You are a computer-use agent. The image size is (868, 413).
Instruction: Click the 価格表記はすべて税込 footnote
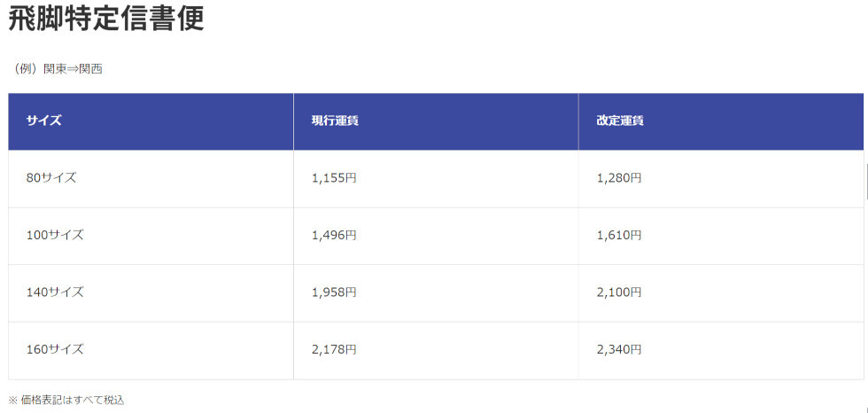(x=73, y=400)
